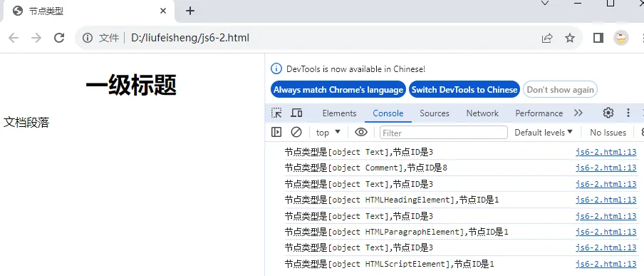Click the info icon in DevTools banner
Image resolution: width=644 pixels, height=276 pixels.
click(276, 68)
